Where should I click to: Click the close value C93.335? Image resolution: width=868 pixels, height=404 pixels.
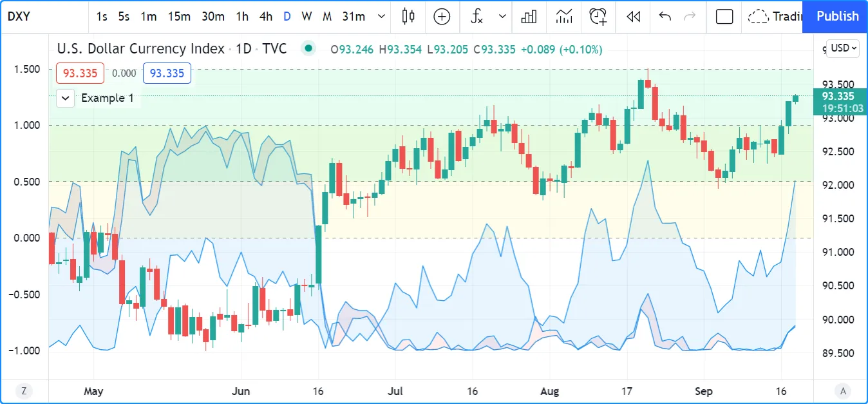click(495, 49)
